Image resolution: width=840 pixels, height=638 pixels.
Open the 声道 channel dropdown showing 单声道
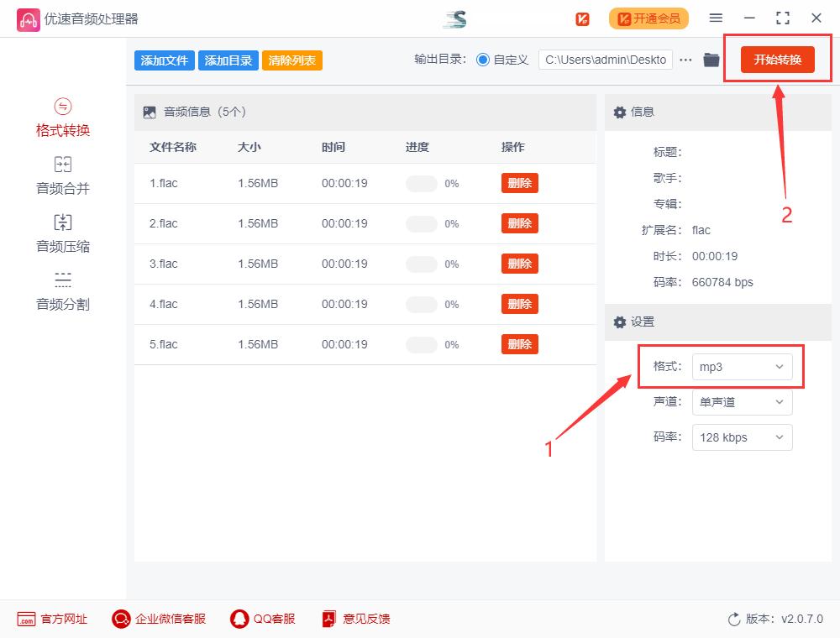(742, 402)
